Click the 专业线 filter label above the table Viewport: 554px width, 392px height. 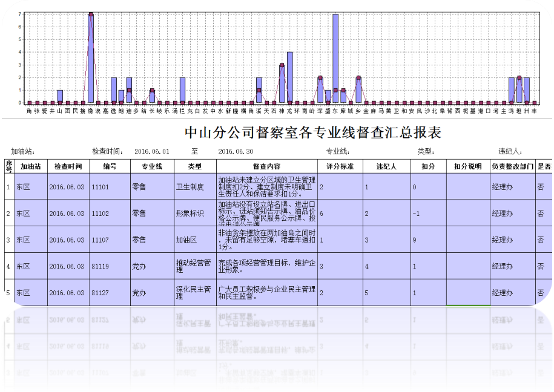338,151
